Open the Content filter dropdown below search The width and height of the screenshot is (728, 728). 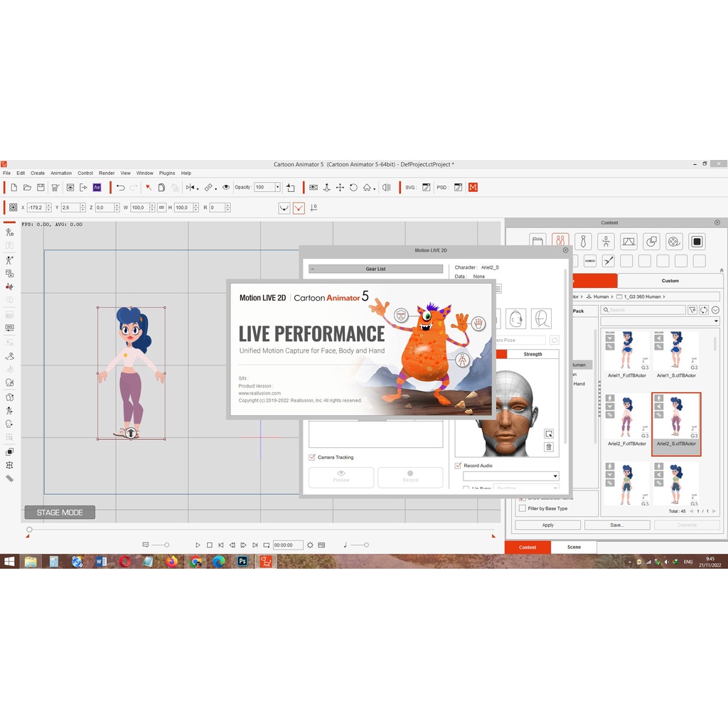[716, 321]
